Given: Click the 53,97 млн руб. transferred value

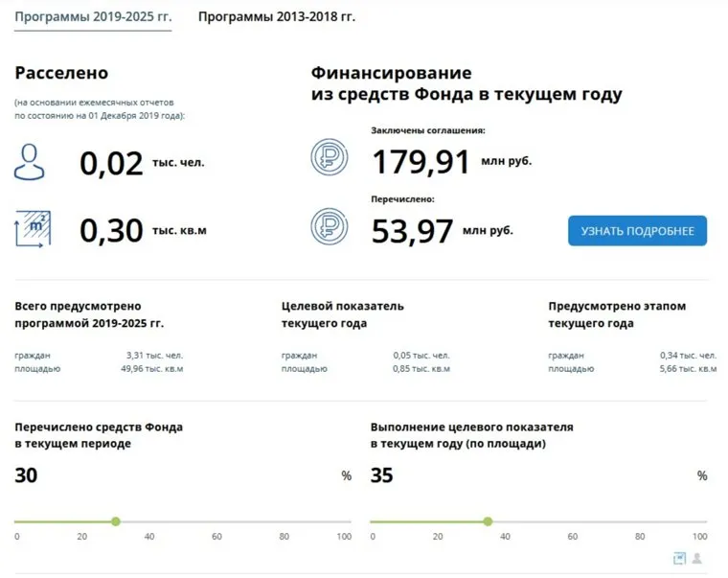Looking at the screenshot, I should (x=413, y=230).
